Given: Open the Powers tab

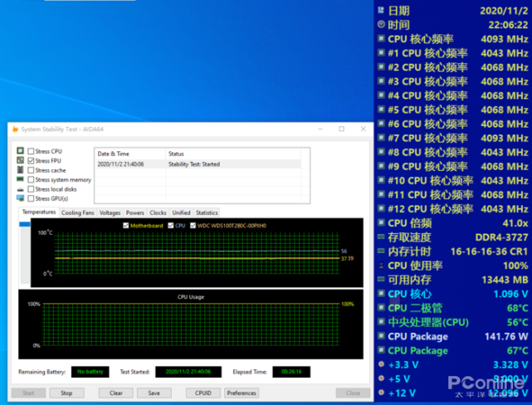Looking at the screenshot, I should tap(135, 212).
